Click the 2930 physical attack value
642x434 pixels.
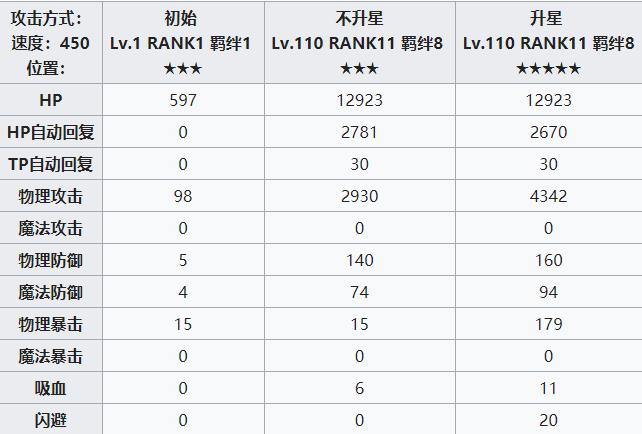click(359, 196)
